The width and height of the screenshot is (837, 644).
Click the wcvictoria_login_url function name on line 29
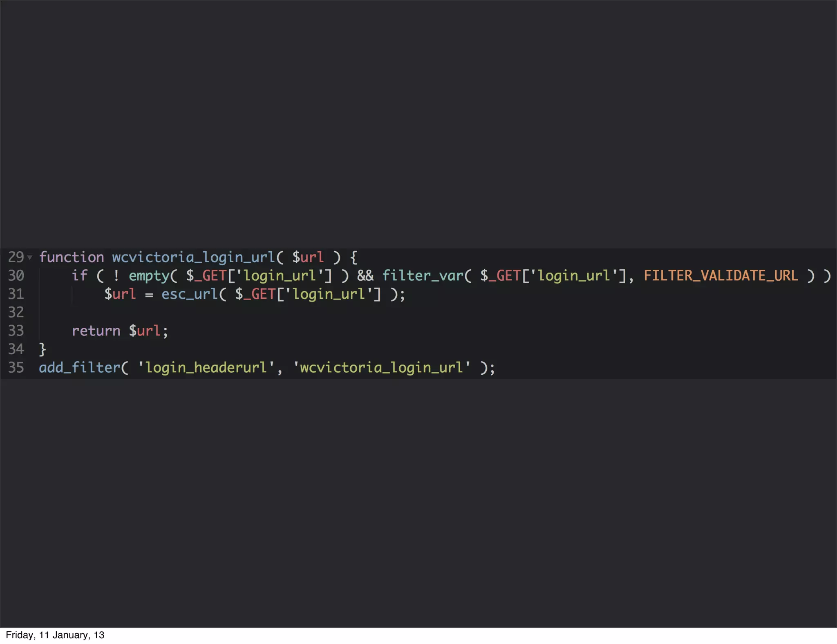click(193, 257)
